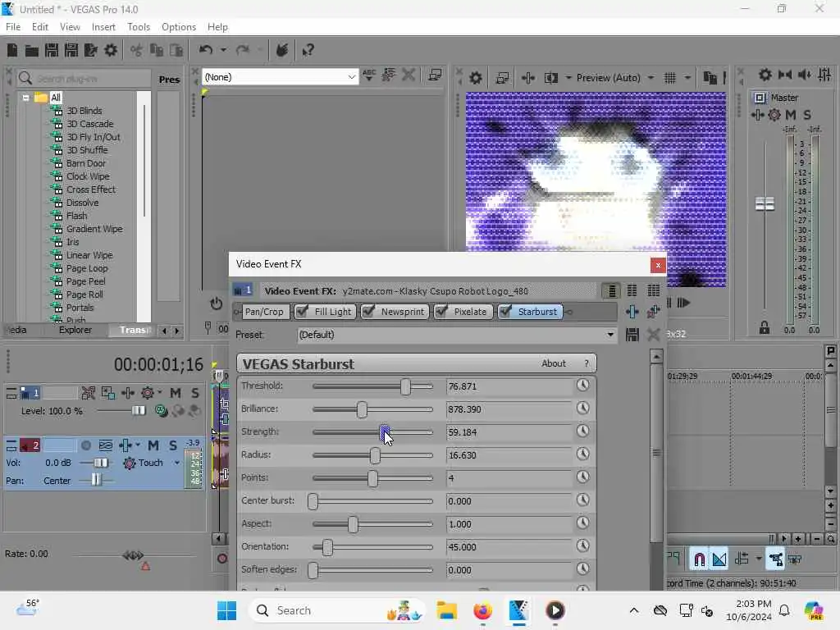Enable snapping magnet icon in timeline toolbar
The image size is (840, 630).
tap(699, 559)
